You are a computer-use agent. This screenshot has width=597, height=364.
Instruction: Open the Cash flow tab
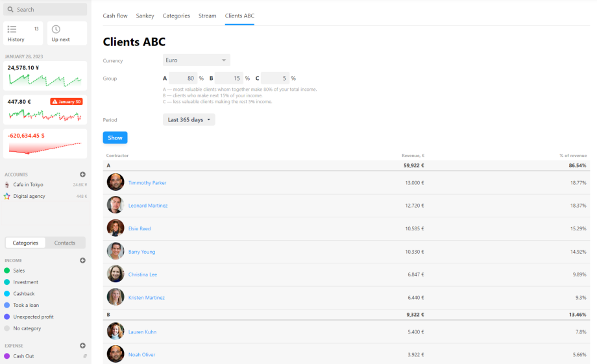click(x=115, y=16)
